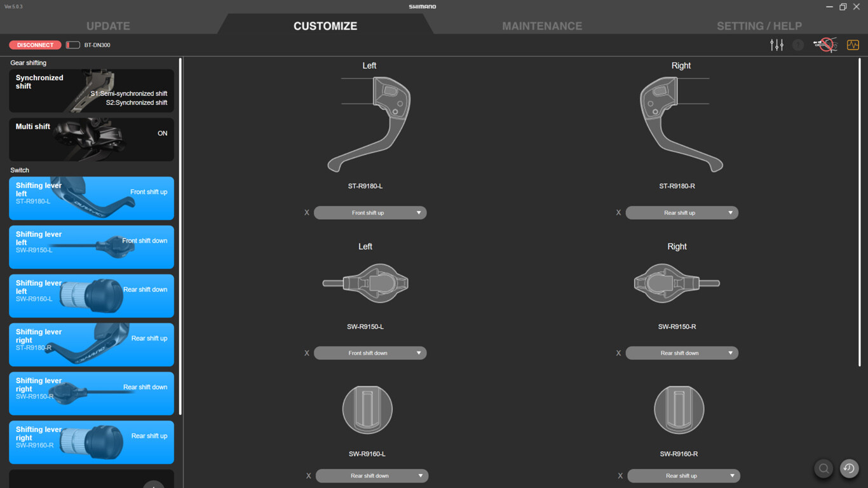Open SW-R9160-R Rear shift up dropdown

(x=684, y=476)
